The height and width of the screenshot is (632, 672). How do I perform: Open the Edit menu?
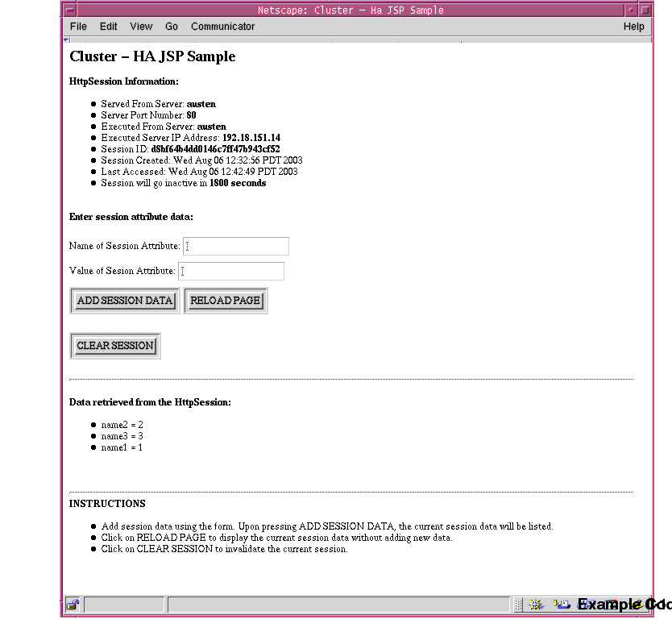[108, 26]
